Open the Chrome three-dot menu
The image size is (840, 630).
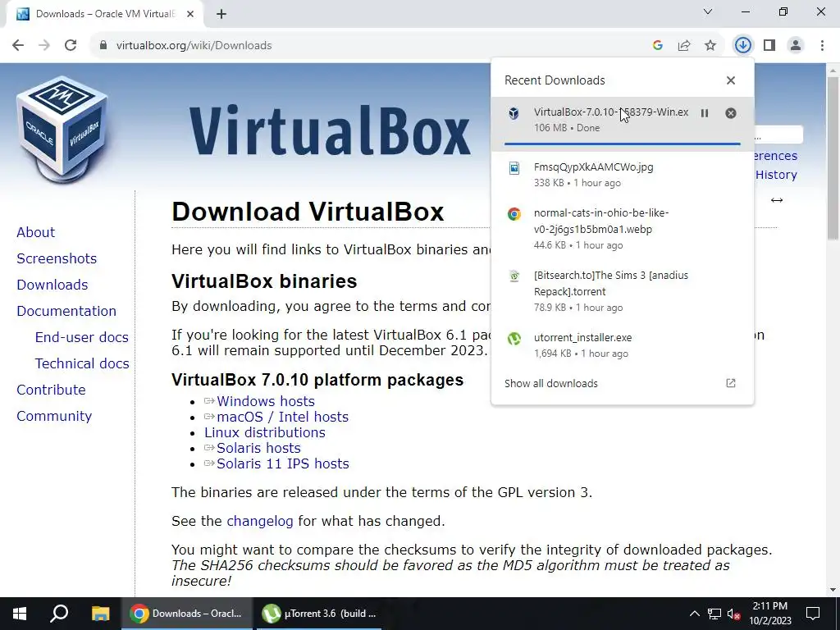click(822, 46)
